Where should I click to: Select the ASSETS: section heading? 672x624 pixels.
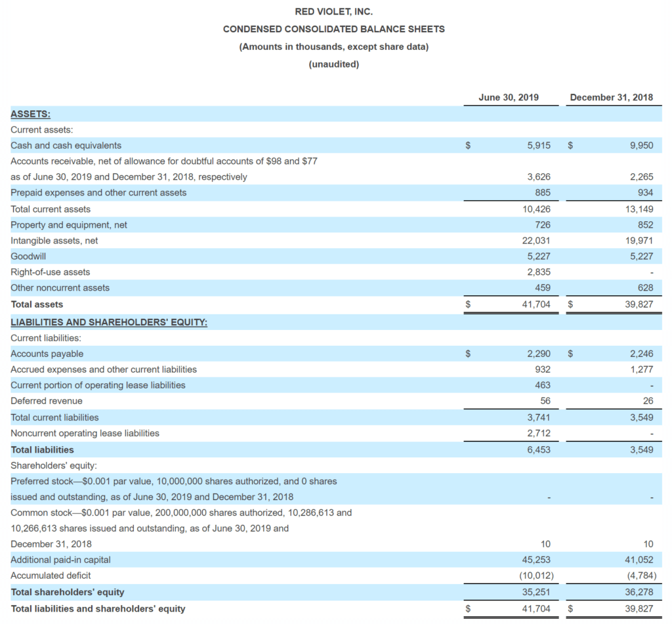click(30, 114)
